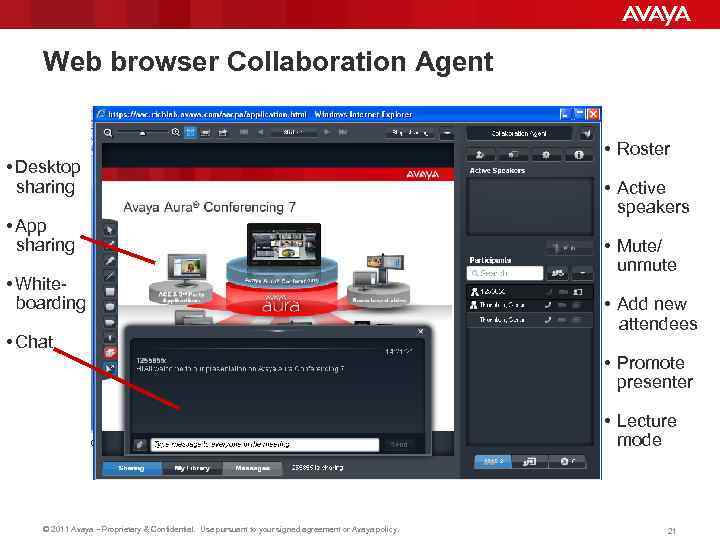Go to the previous slide
Screen dimensions: 720x540
261,132
